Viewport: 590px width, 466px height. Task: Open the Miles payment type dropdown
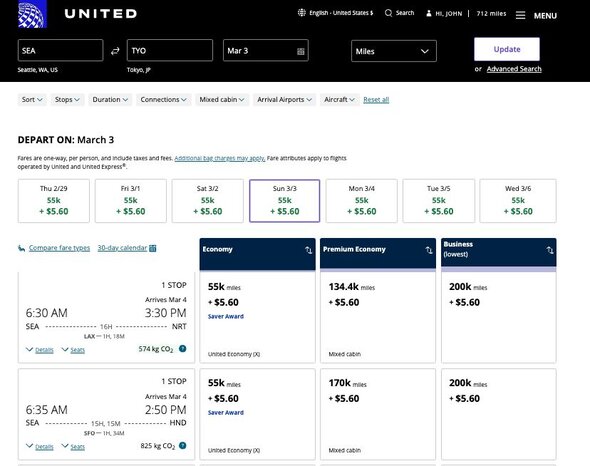pos(394,51)
